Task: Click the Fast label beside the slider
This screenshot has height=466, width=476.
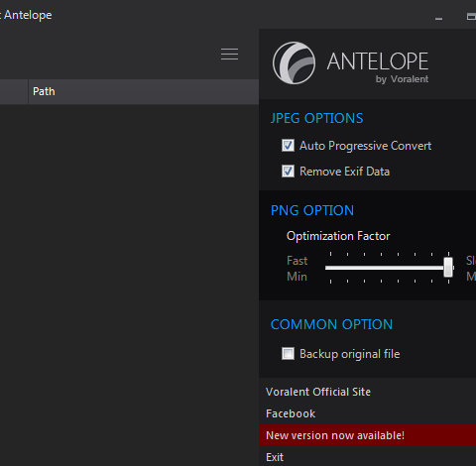Action: tap(297, 261)
